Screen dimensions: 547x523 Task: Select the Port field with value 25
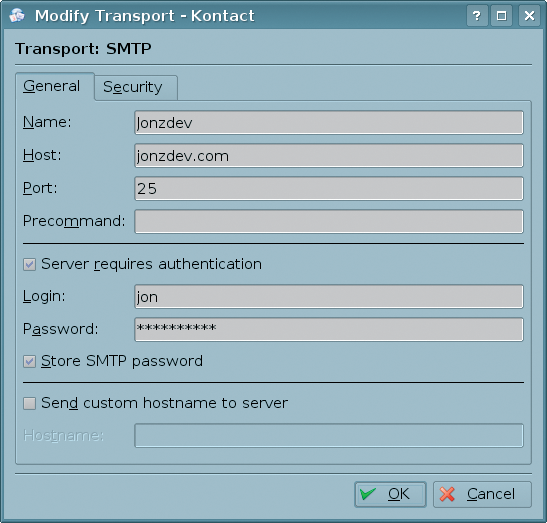pyautogui.click(x=329, y=188)
